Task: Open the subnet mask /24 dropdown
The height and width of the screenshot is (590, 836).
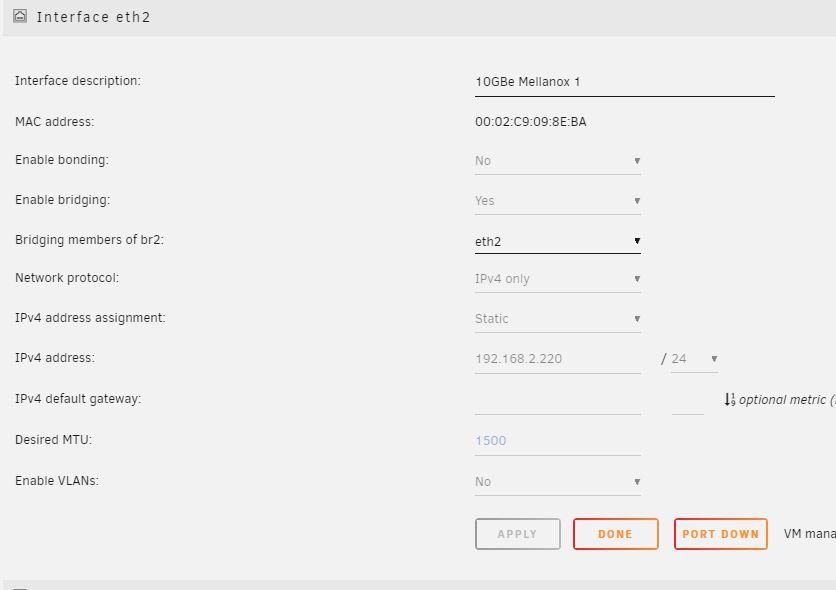Action: [694, 359]
